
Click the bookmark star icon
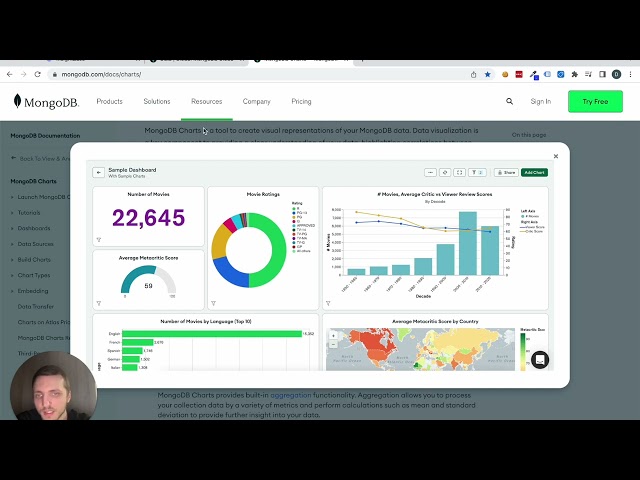coord(487,74)
